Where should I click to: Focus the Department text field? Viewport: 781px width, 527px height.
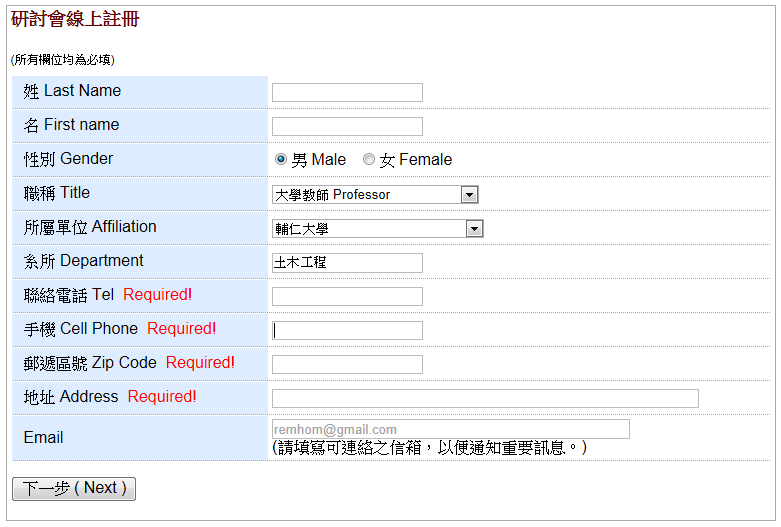[347, 263]
